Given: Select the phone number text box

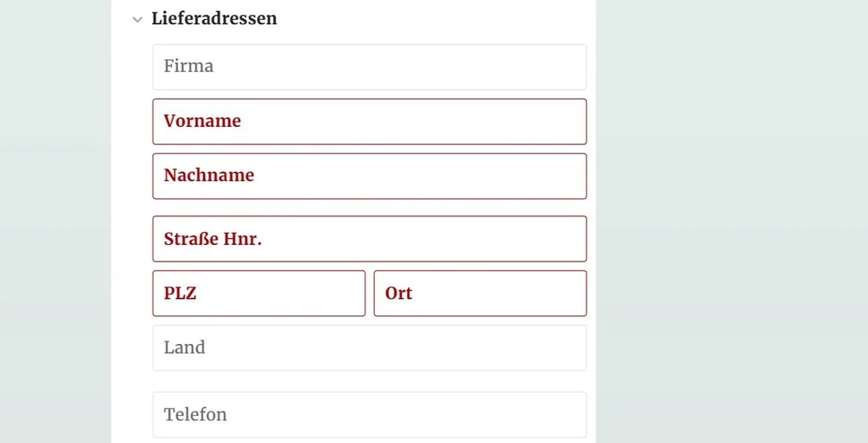Looking at the screenshot, I should click(x=369, y=414).
